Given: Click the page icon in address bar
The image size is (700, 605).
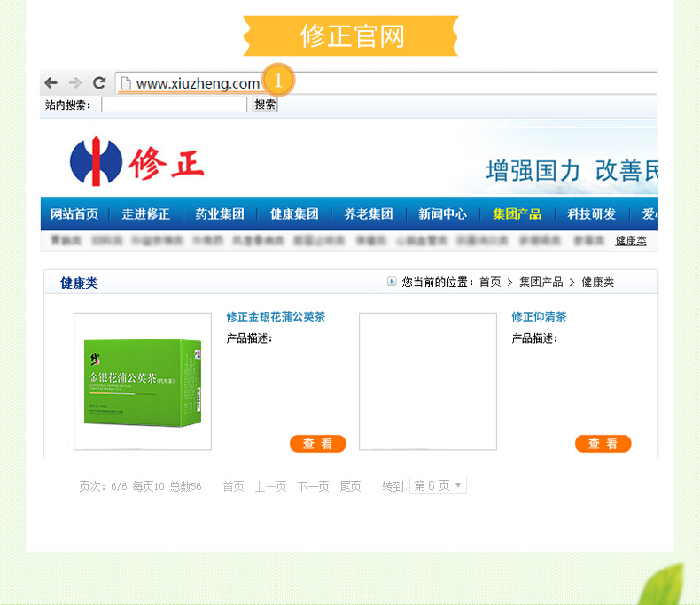Looking at the screenshot, I should [x=126, y=83].
